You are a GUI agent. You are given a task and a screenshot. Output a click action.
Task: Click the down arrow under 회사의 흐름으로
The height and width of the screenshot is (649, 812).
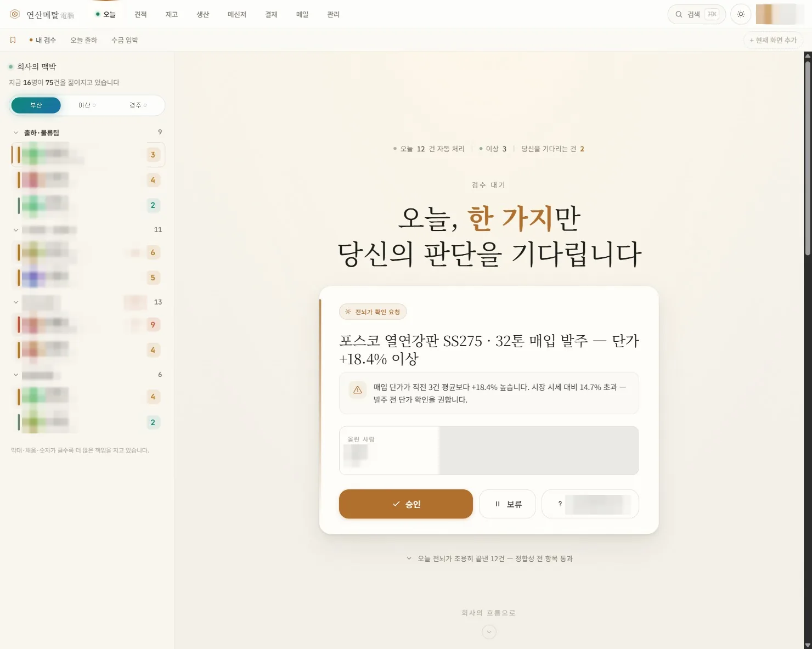pos(489,632)
